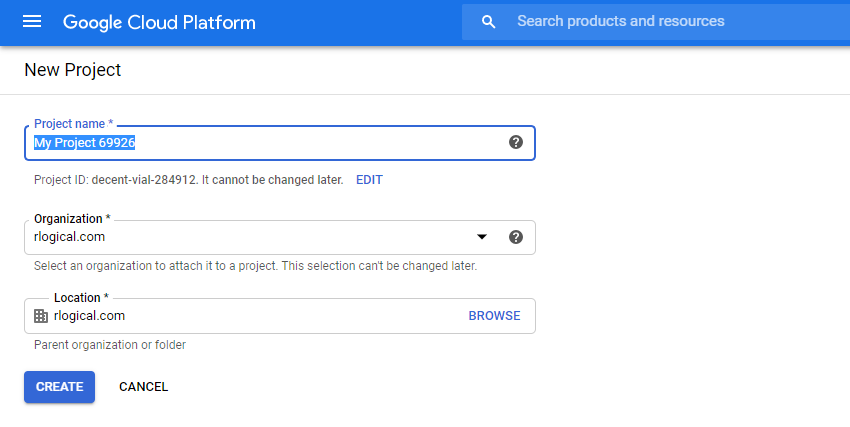The width and height of the screenshot is (850, 427).
Task: Click the blue CREATE button
Action: click(x=59, y=387)
